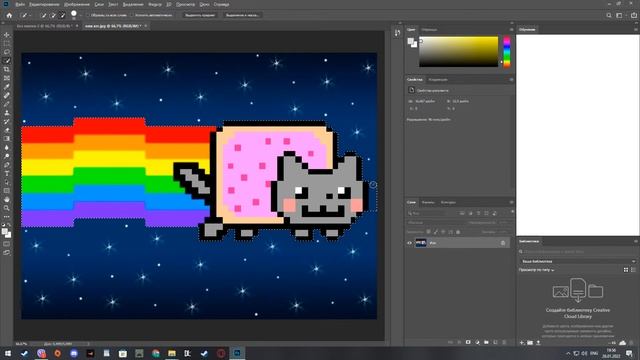Screen dimensions: 640x360
Task: Toggle lock image pixels brush icon
Action: pyautogui.click(x=436, y=232)
